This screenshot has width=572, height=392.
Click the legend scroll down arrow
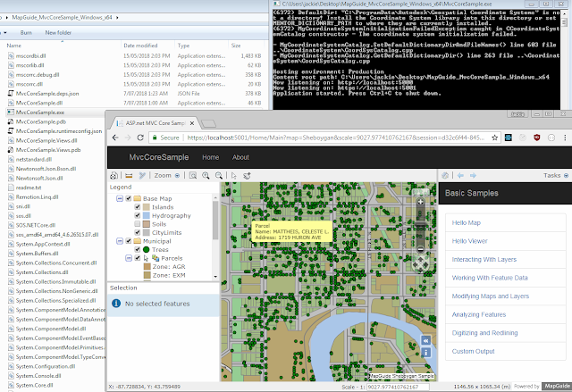pyautogui.click(x=215, y=277)
